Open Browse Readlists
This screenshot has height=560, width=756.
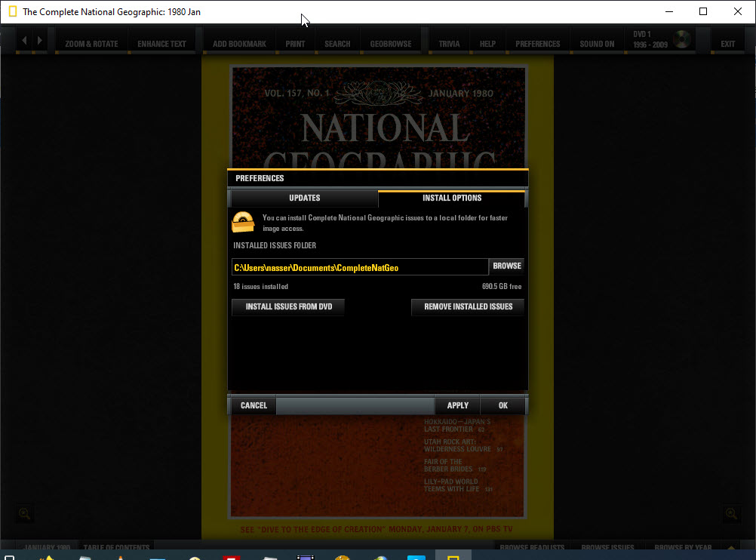point(532,547)
